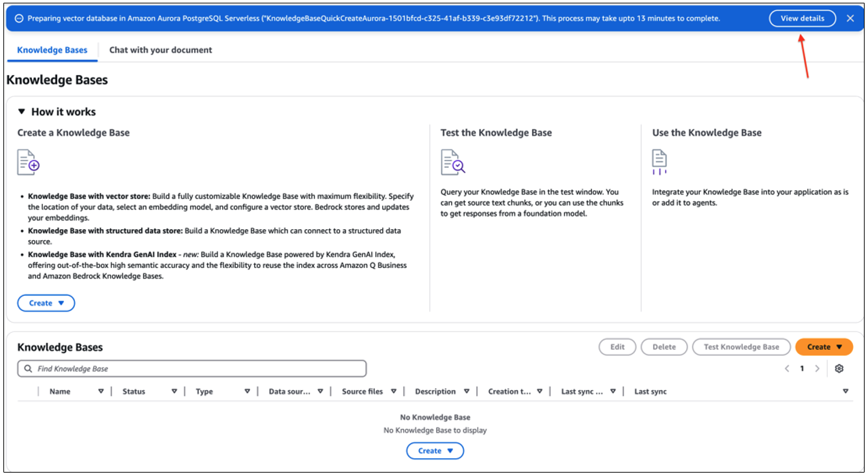868x476 pixels.
Task: Click 'Knowledge Base with Kendra GenAI Index' text
Action: [x=102, y=254]
